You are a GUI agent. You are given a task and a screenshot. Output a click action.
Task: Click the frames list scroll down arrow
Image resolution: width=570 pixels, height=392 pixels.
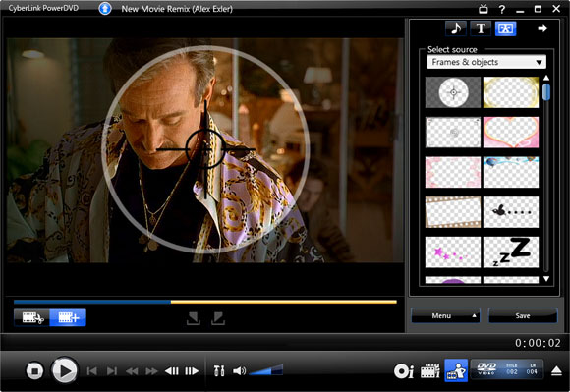point(546,279)
